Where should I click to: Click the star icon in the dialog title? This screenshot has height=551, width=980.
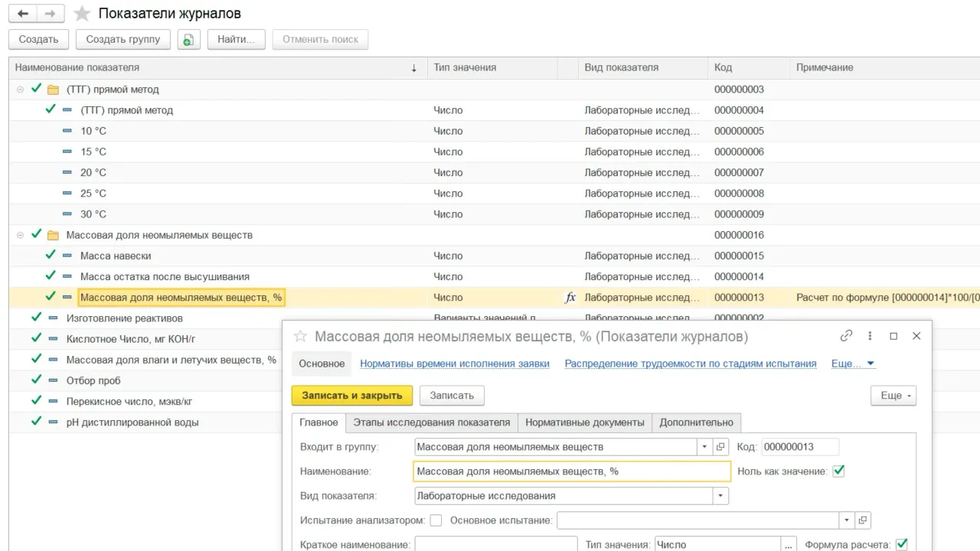pyautogui.click(x=301, y=336)
